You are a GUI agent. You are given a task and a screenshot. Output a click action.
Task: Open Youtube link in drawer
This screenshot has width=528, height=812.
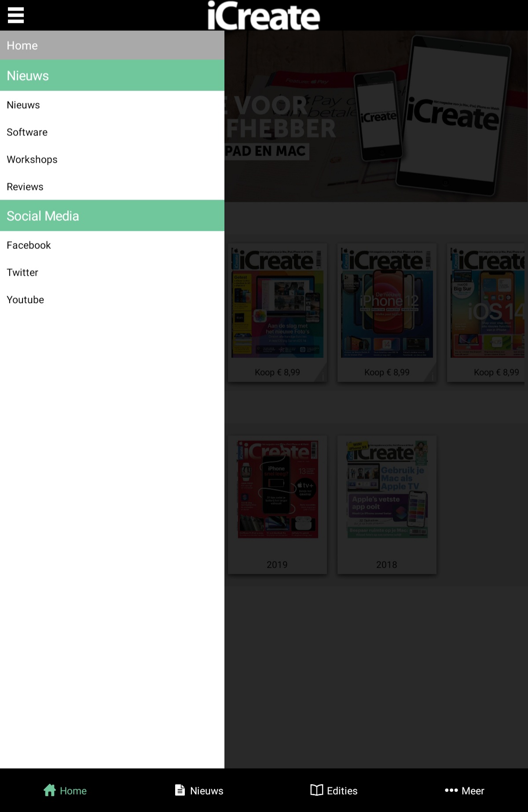(x=112, y=299)
